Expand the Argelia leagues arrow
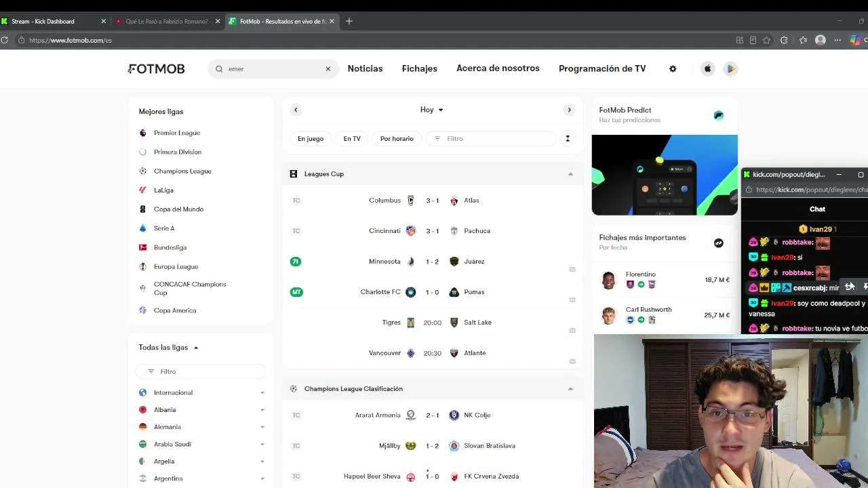This screenshot has width=868, height=488. (262, 462)
